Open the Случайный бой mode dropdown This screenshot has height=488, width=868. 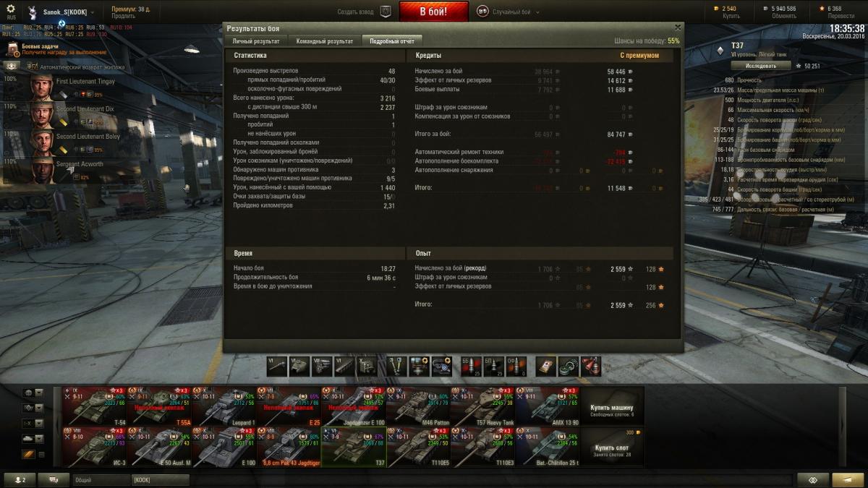click(x=509, y=12)
